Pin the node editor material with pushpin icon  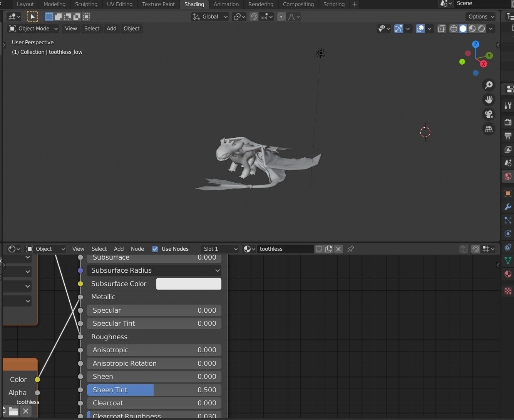point(351,249)
